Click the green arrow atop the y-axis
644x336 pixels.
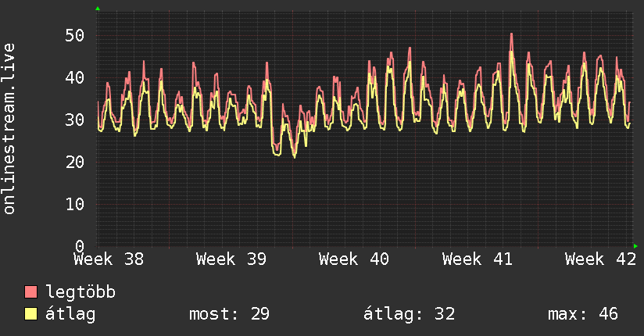click(98, 9)
